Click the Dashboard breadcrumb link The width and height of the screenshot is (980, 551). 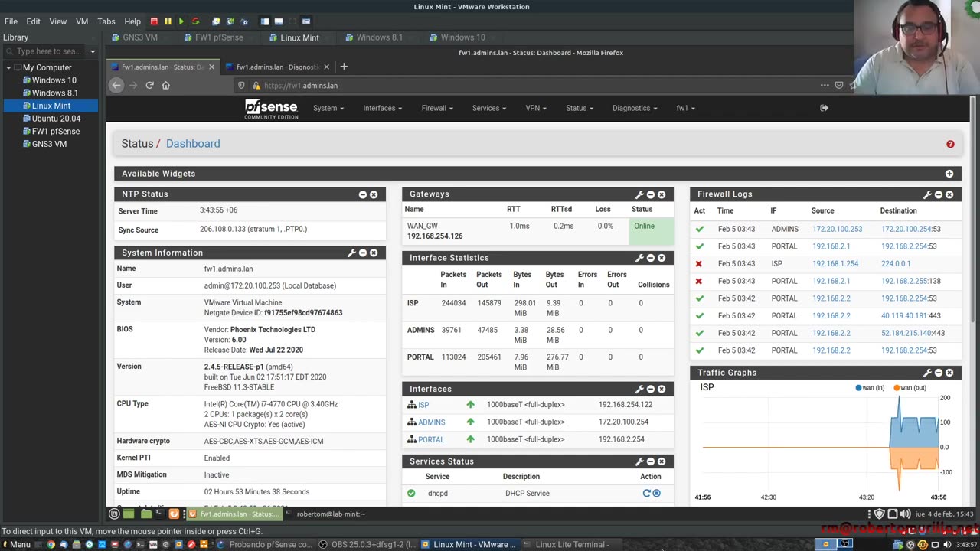193,144
